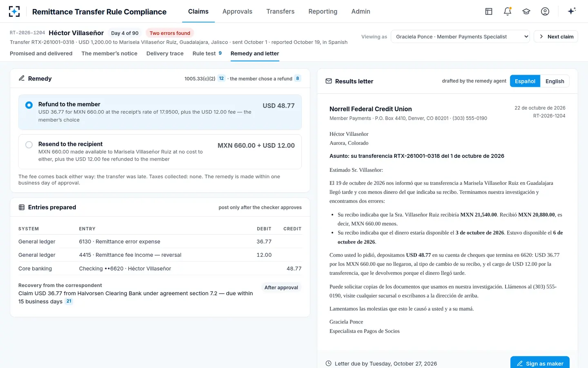This screenshot has height=368, width=588.
Task: Go to the Next claim
Action: (556, 36)
